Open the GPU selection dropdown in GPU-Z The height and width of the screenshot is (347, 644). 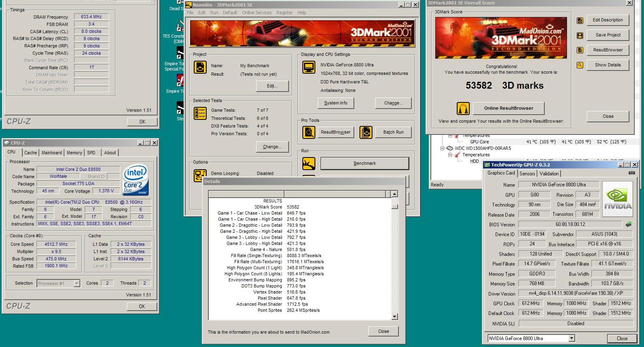click(x=571, y=338)
